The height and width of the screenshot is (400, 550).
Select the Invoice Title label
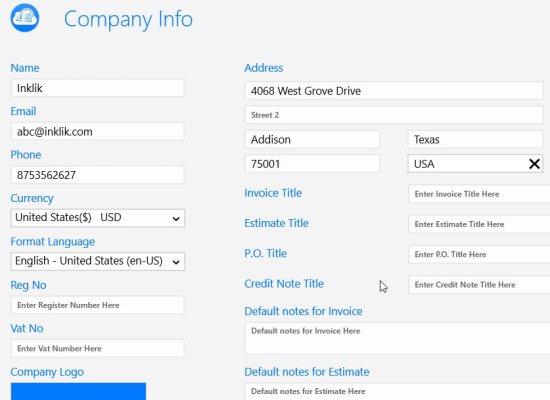coord(273,193)
